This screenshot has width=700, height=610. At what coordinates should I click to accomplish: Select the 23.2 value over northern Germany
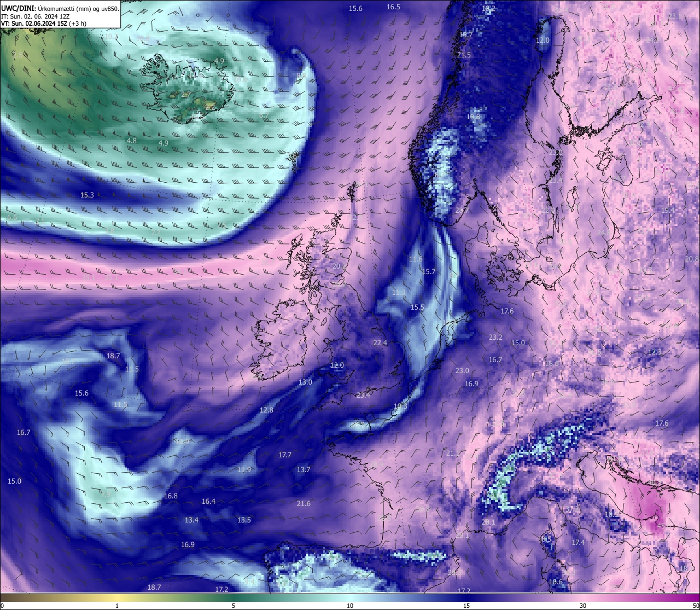[x=495, y=338]
